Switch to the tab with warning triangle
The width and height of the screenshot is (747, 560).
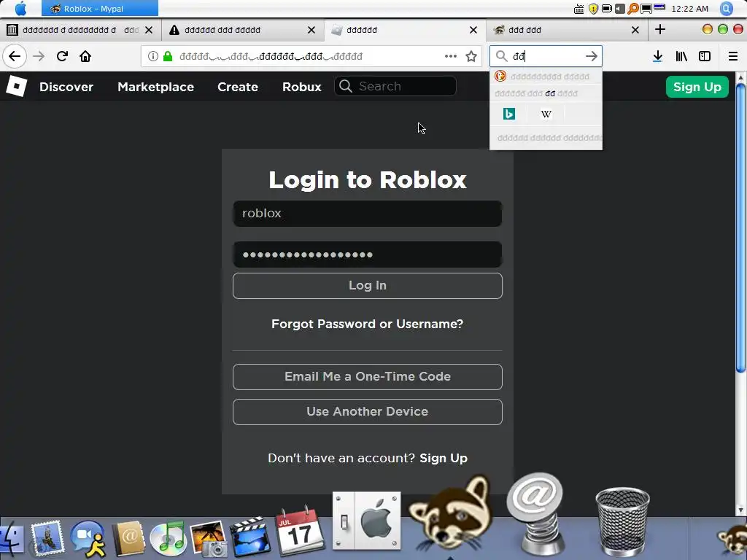[242, 30]
